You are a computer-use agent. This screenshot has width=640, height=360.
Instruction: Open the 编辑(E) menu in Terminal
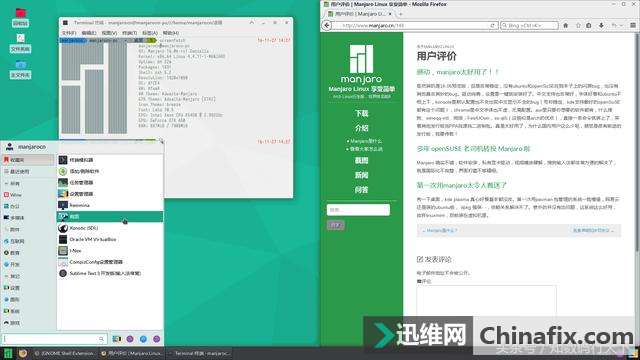coord(89,33)
